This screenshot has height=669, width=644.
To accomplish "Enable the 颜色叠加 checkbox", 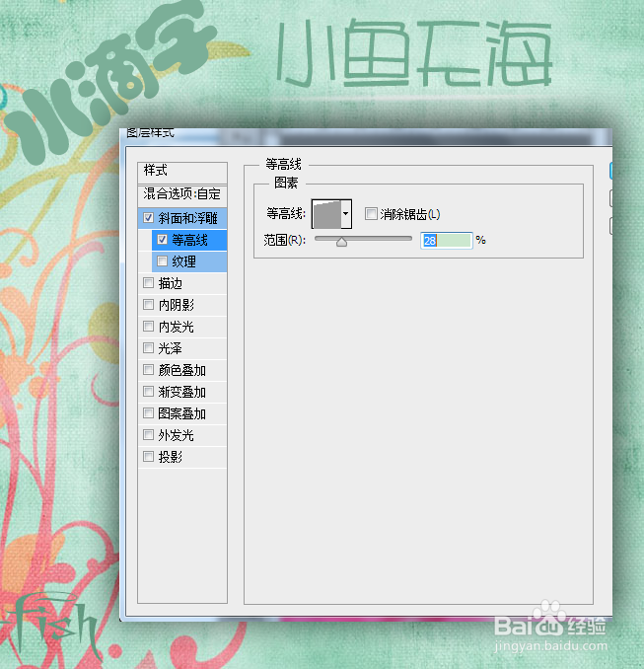I will click(x=148, y=370).
